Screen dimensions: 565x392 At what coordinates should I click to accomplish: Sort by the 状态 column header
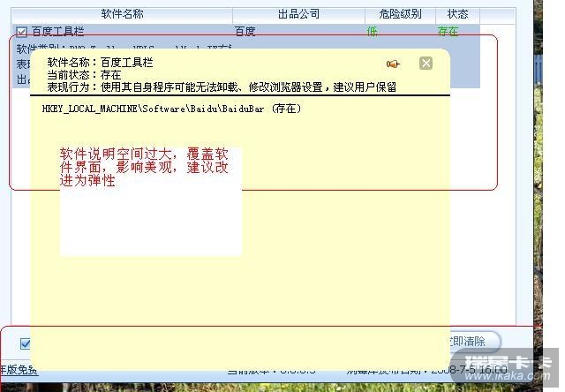pos(457,14)
